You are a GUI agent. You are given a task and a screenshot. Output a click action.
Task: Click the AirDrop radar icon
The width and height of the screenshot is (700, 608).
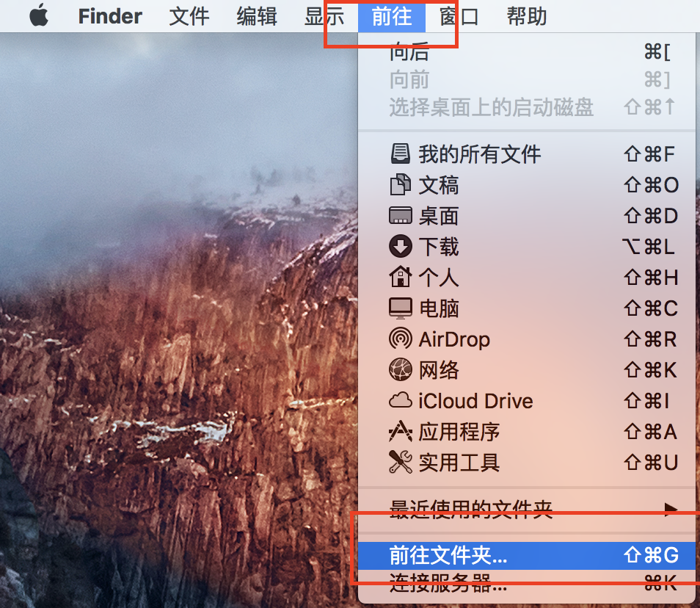click(401, 339)
